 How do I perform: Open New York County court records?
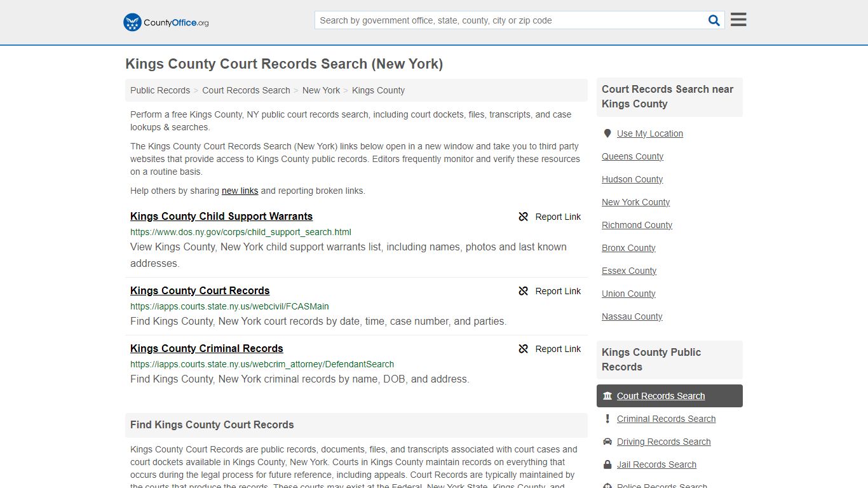coord(635,202)
